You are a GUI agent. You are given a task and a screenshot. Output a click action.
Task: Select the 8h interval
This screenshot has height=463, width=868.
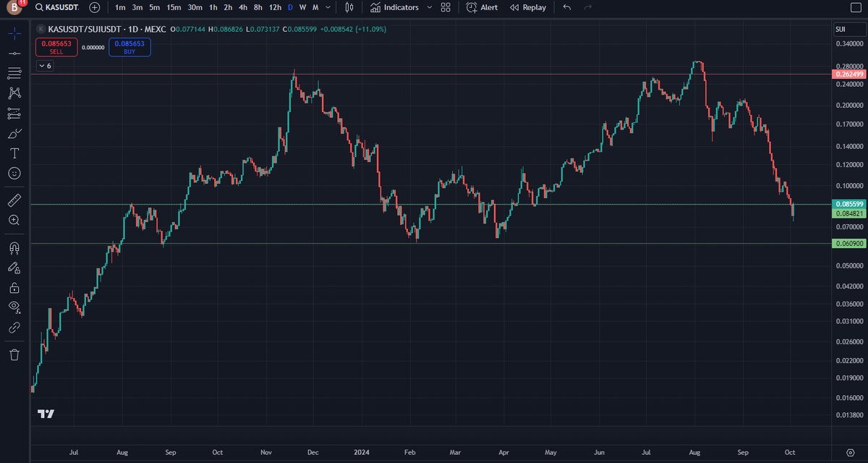tap(258, 7)
